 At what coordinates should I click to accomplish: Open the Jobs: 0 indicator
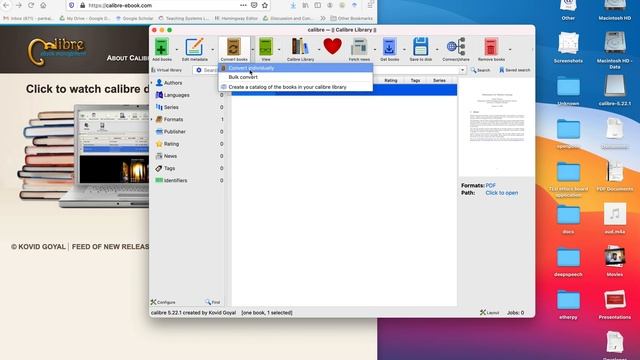click(x=515, y=313)
